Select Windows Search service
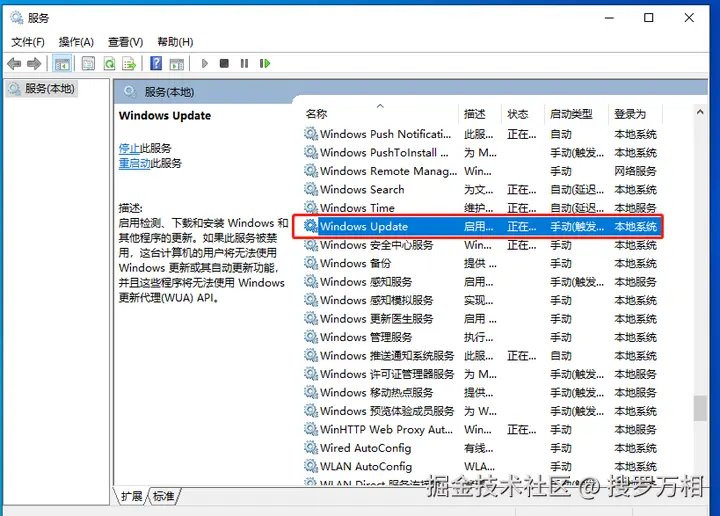This screenshot has height=516, width=720. coord(482,189)
